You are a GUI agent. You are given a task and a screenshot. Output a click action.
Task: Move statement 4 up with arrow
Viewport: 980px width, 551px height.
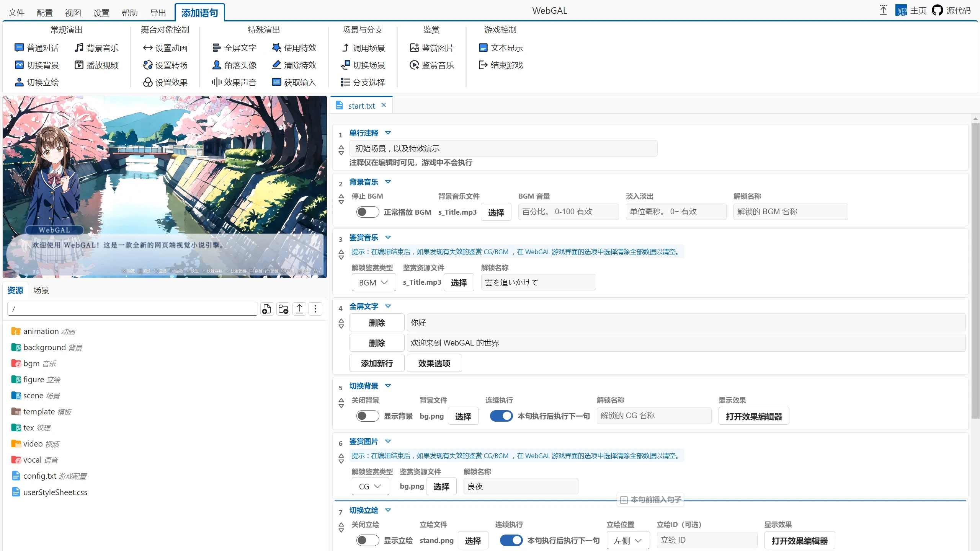[x=341, y=321]
